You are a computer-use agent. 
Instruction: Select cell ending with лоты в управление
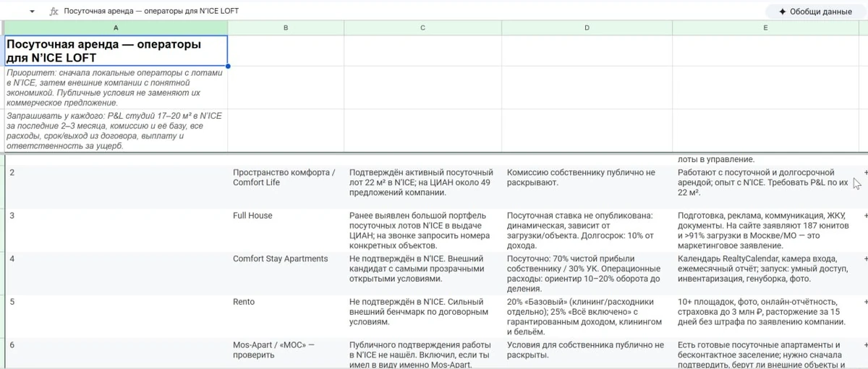pyautogui.click(x=765, y=159)
